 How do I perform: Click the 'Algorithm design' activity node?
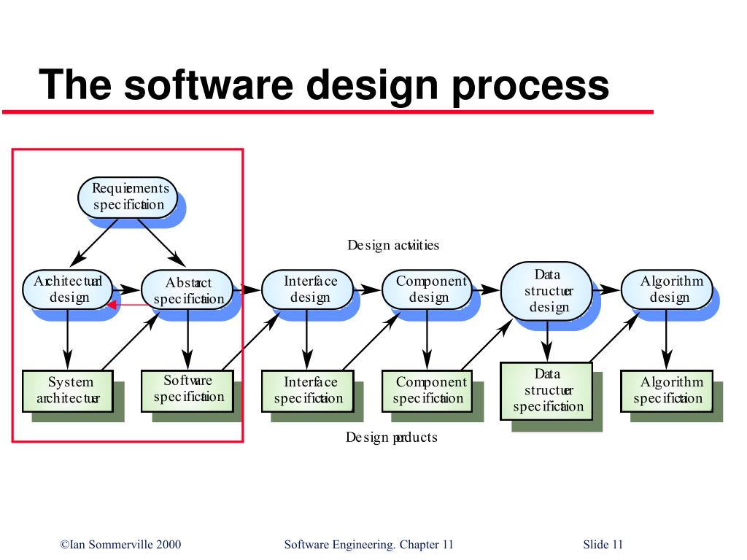coord(667,289)
